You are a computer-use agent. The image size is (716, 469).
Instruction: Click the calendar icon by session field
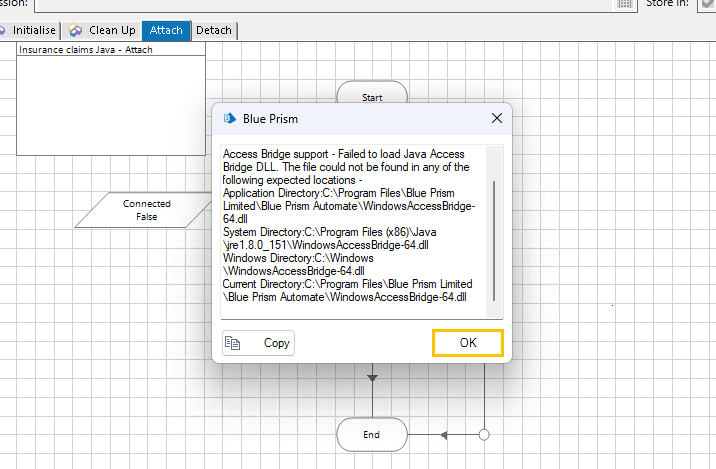coord(624,4)
